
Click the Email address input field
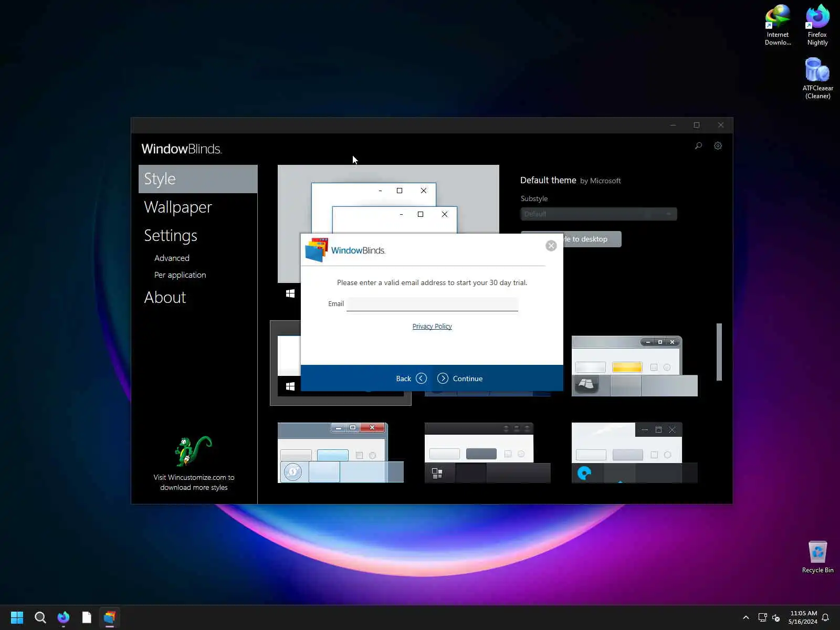coord(432,304)
